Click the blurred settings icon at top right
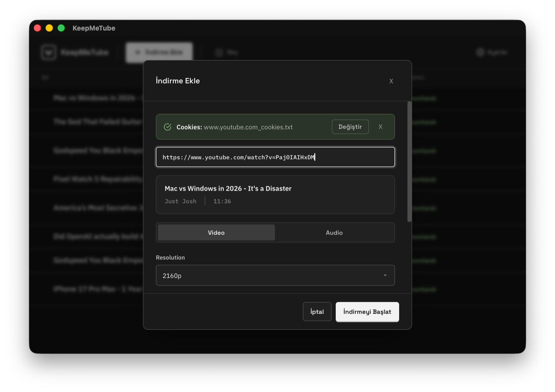The width and height of the screenshot is (555, 392). (480, 52)
